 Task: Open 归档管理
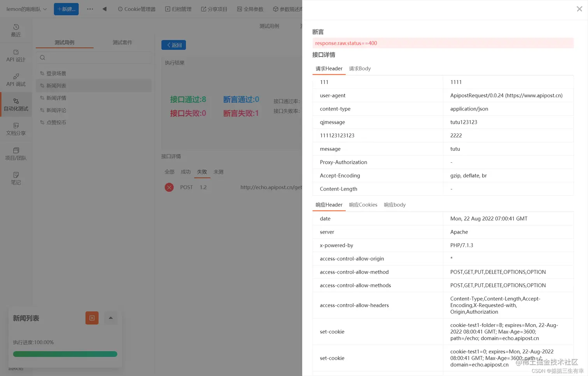tap(178, 9)
